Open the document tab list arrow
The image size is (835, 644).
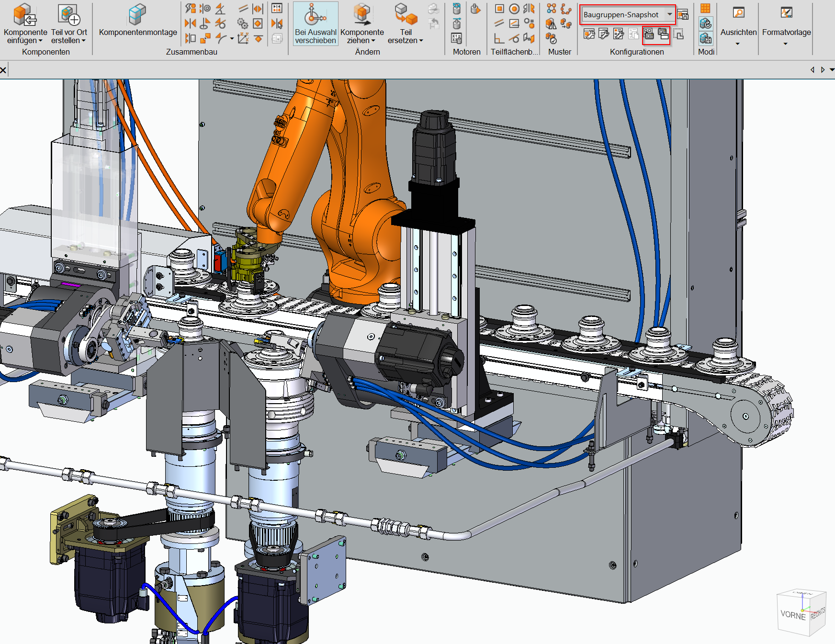click(832, 70)
